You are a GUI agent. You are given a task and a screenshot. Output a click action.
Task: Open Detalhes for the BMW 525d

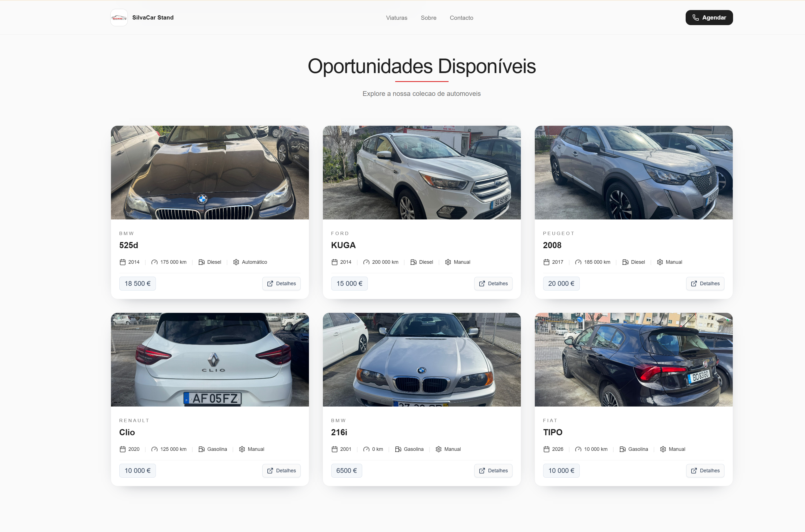point(281,284)
